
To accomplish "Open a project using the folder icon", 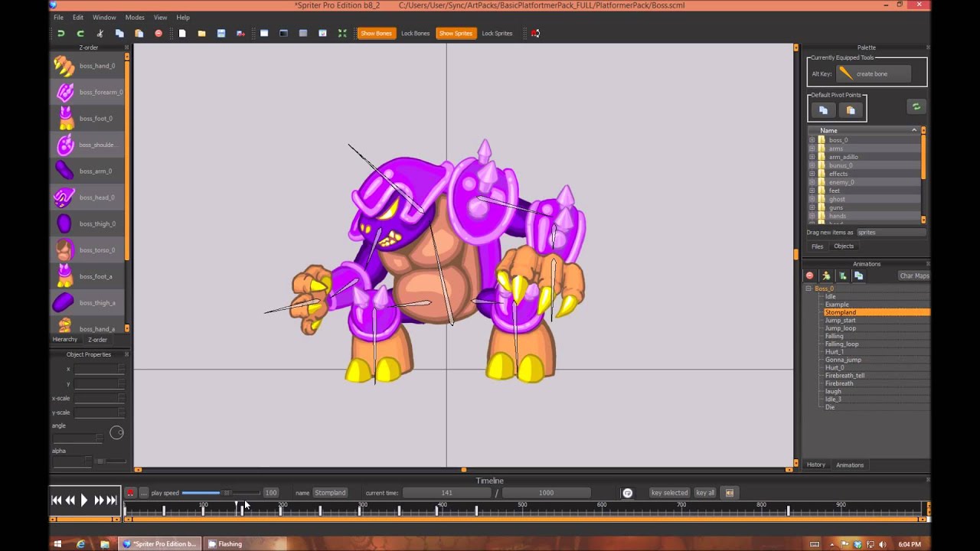I will point(201,33).
